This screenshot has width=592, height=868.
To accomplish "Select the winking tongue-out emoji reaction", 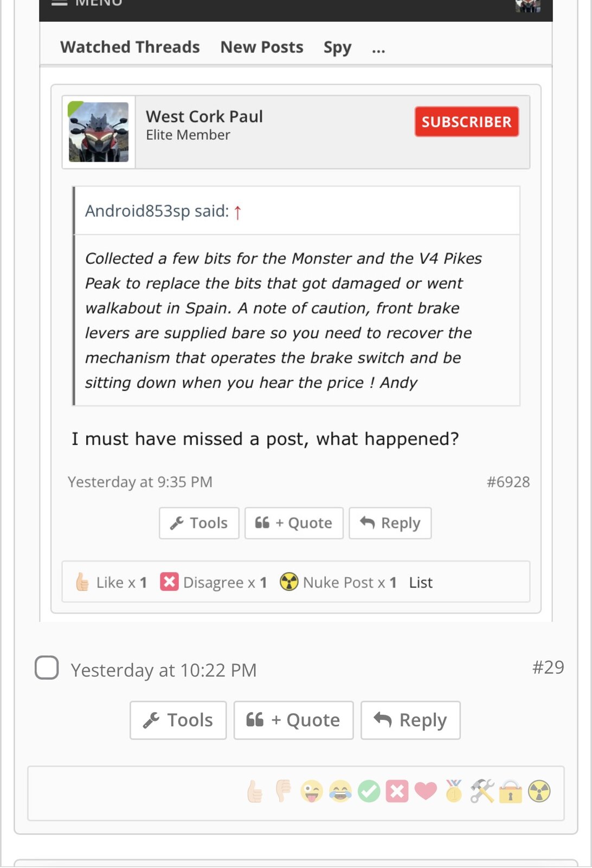I will 312,792.
